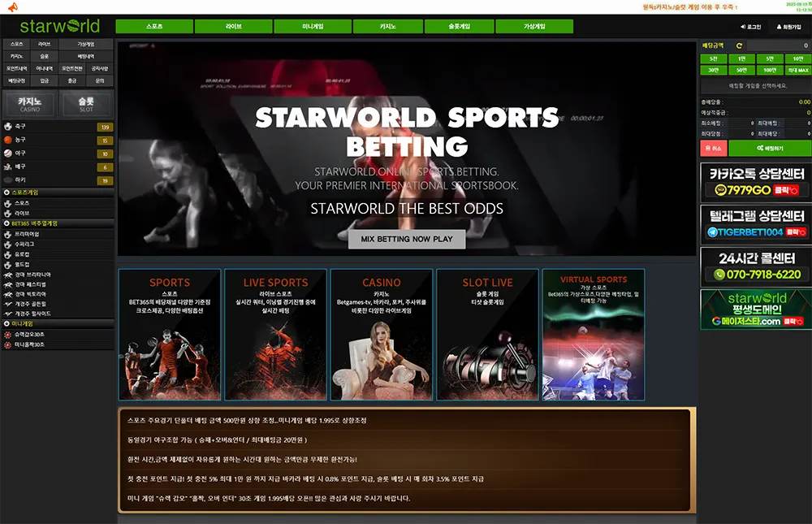Image resolution: width=812 pixels, height=524 pixels.
Task: Open the 가상게임 tab in the green navigation bar
Action: pos(534,27)
